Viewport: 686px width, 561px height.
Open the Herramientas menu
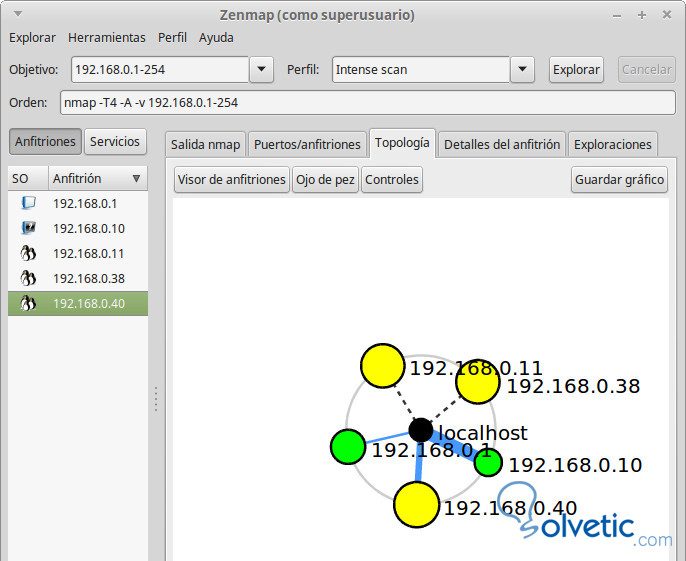[107, 38]
